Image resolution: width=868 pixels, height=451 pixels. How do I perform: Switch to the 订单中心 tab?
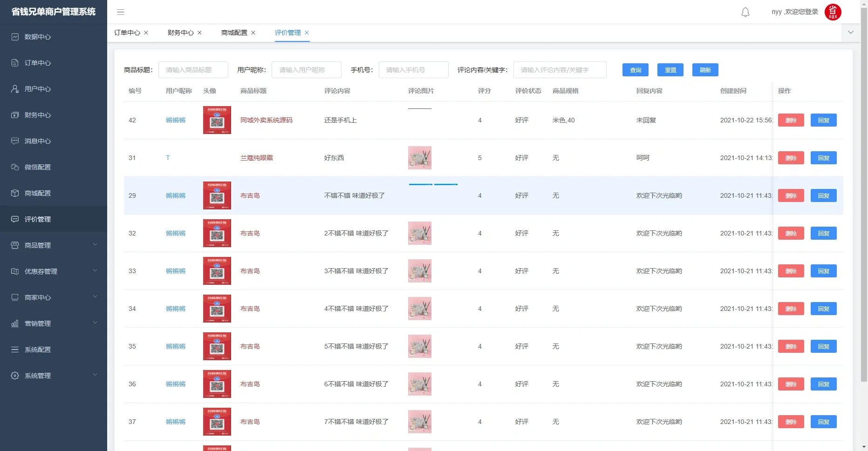pos(127,33)
